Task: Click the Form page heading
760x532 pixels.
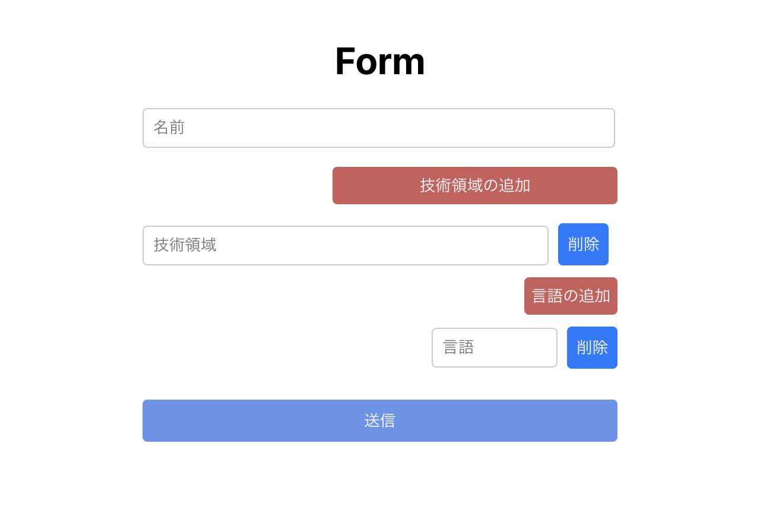Action: [x=380, y=61]
